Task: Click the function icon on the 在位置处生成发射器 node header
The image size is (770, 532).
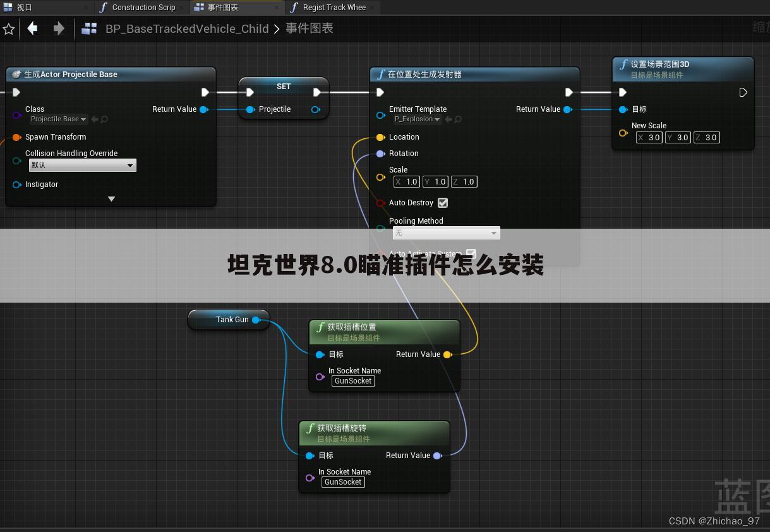Action: (x=380, y=75)
